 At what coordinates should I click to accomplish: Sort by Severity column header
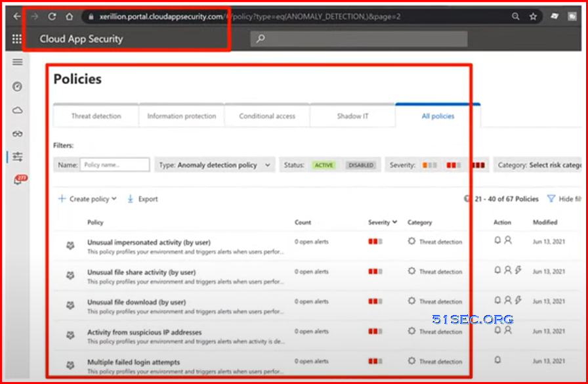(383, 223)
